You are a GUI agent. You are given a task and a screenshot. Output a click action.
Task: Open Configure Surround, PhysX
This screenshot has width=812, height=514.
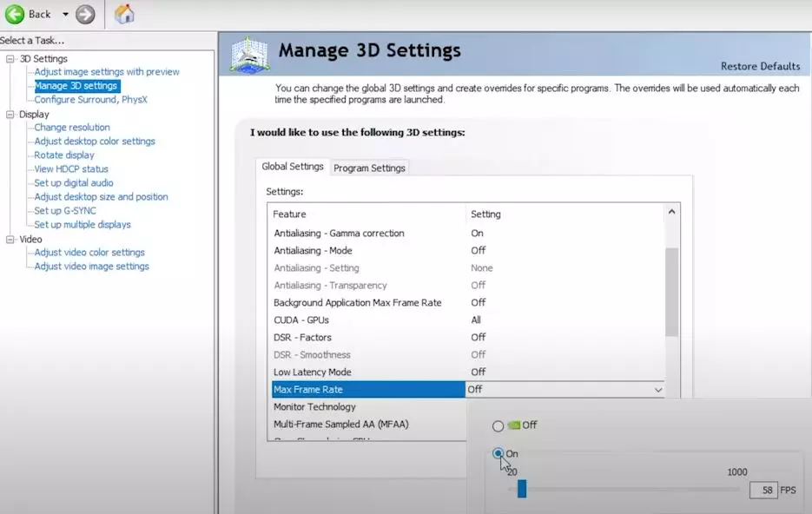[90, 99]
